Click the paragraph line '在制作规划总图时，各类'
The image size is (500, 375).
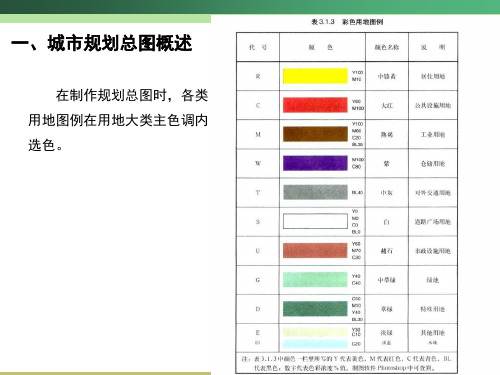point(132,95)
